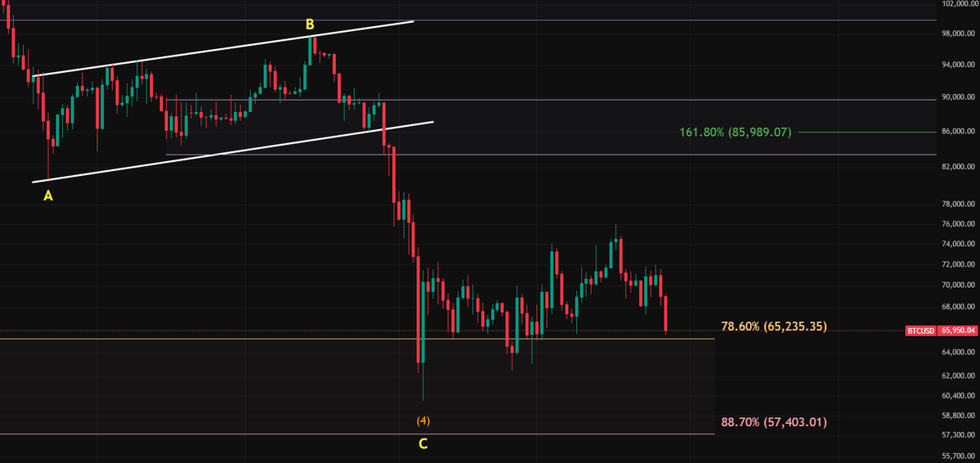Select the upper white channel trendline
980x463 pixels.
[223, 49]
